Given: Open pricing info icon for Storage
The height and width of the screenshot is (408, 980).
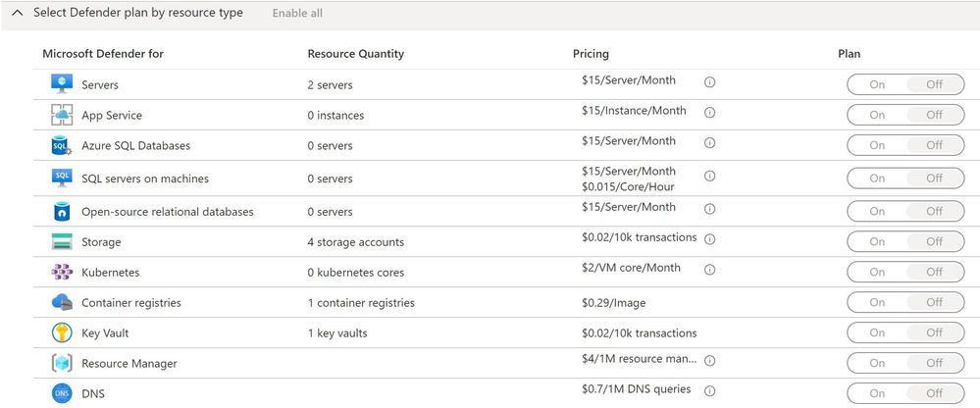Looking at the screenshot, I should pos(709,239).
